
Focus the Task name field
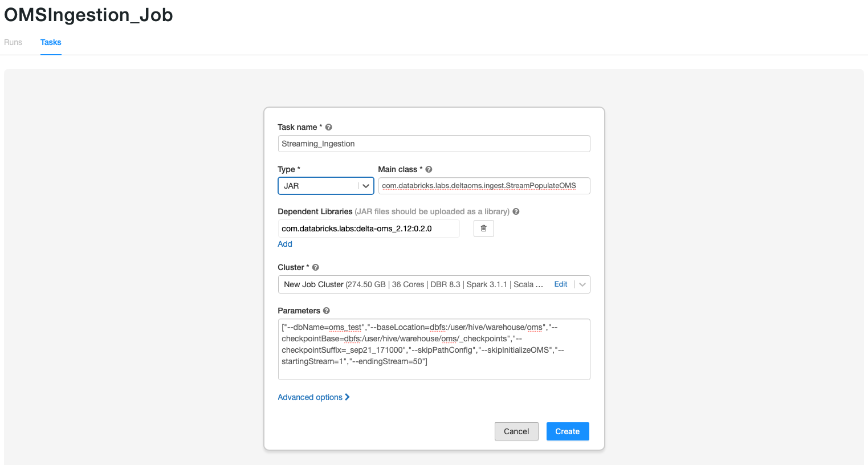click(434, 144)
